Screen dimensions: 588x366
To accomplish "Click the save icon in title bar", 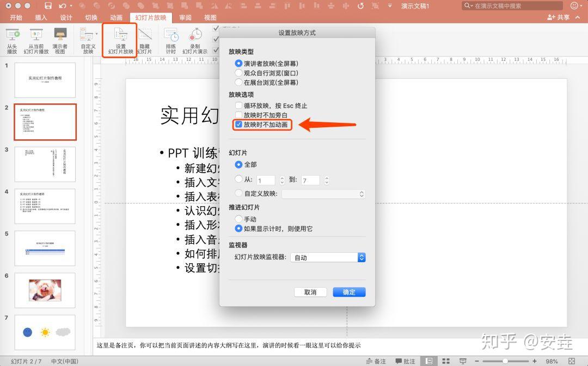I will [48, 5].
